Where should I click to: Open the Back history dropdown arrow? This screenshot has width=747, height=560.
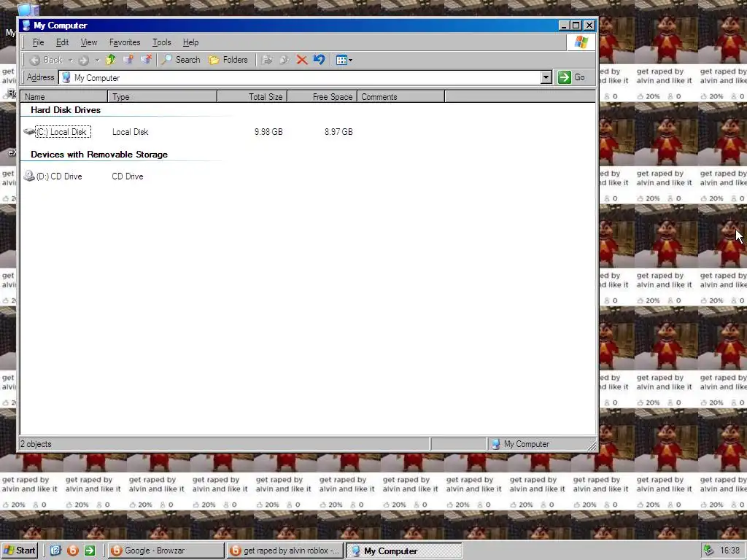pos(71,60)
